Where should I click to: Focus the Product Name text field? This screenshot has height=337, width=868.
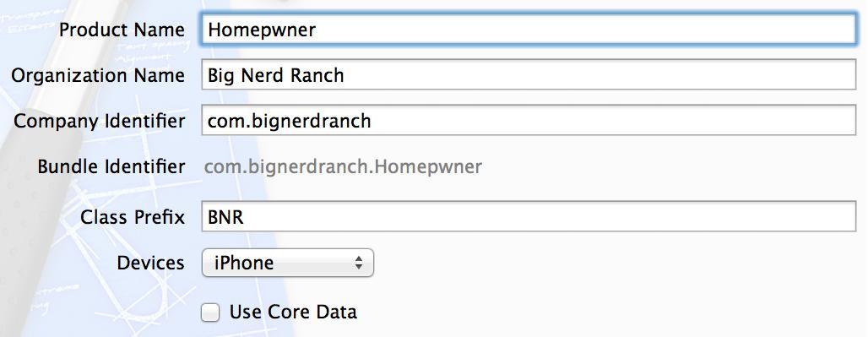click(529, 30)
